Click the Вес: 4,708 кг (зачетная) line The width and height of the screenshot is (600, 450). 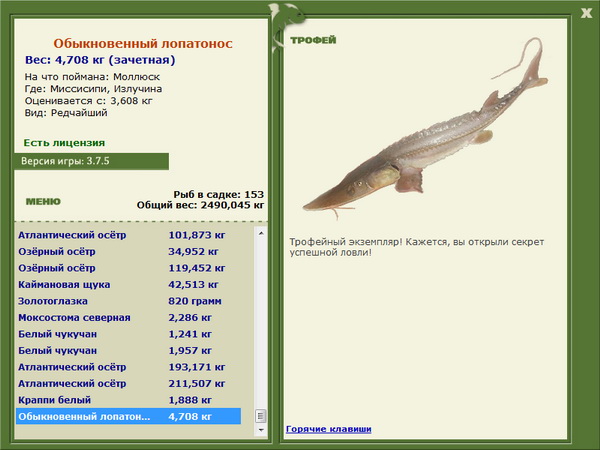tap(100, 60)
